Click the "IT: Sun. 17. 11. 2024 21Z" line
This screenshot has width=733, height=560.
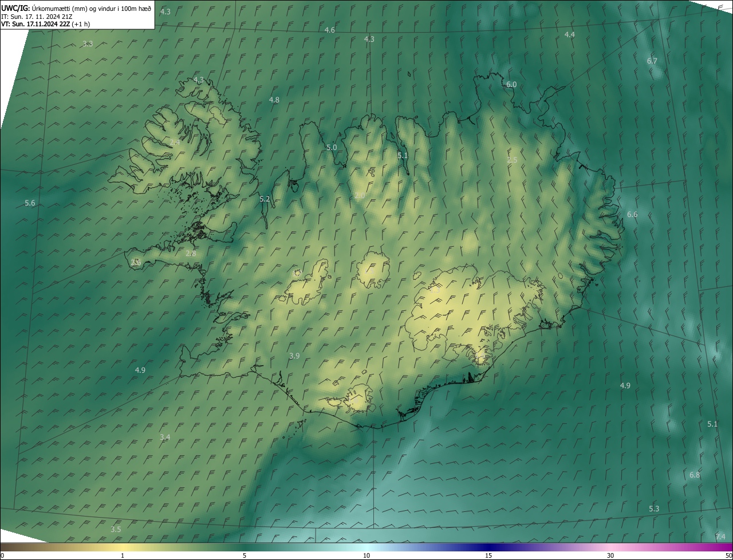point(36,16)
